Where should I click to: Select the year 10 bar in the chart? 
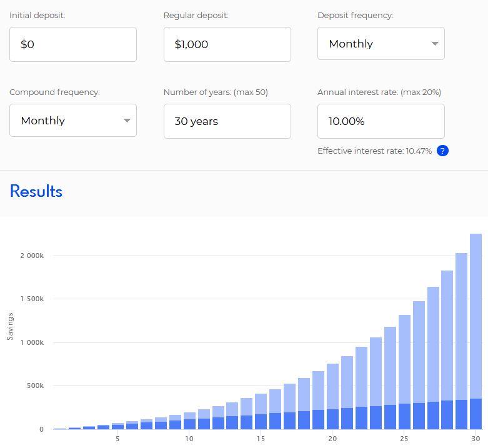coord(190,421)
